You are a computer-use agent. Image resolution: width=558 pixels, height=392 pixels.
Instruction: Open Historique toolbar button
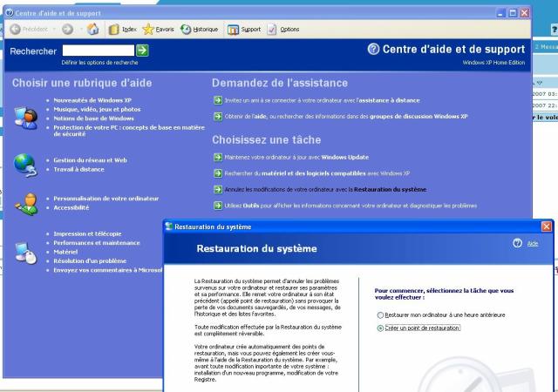click(200, 29)
